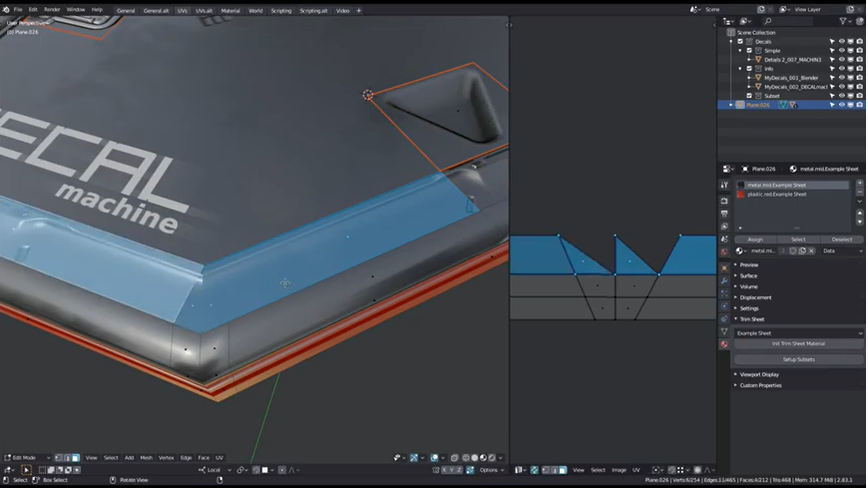Open the Mesh menu in 3D viewport
868x488 pixels.
point(146,458)
